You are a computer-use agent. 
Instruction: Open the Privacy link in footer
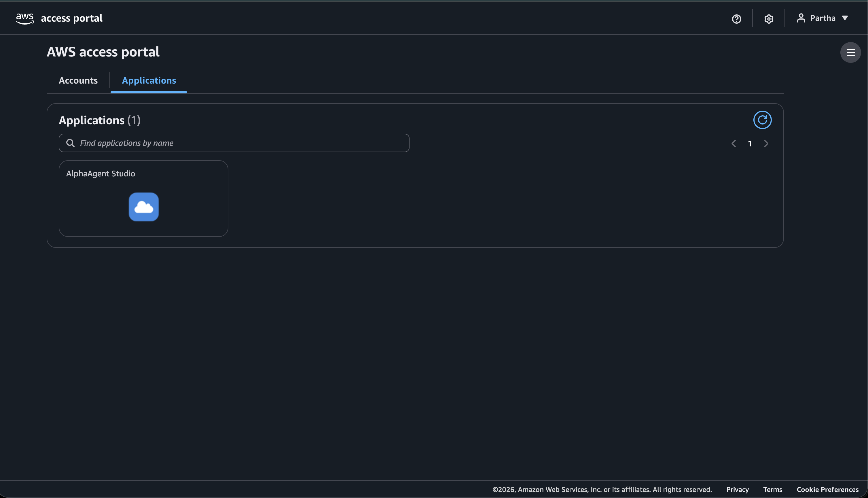737,489
